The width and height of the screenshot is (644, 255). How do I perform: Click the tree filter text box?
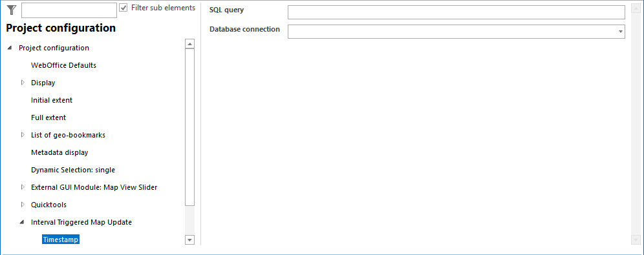coord(69,11)
